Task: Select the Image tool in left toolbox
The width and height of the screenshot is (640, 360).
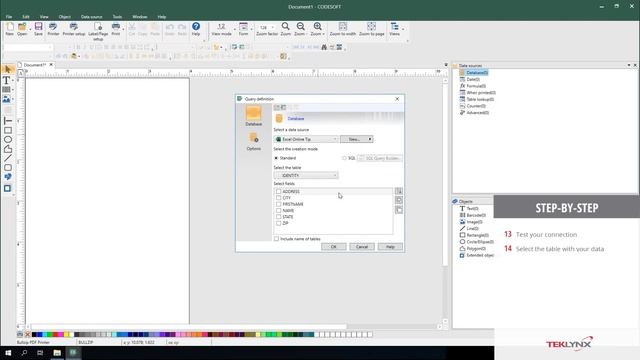Action: coord(7,99)
